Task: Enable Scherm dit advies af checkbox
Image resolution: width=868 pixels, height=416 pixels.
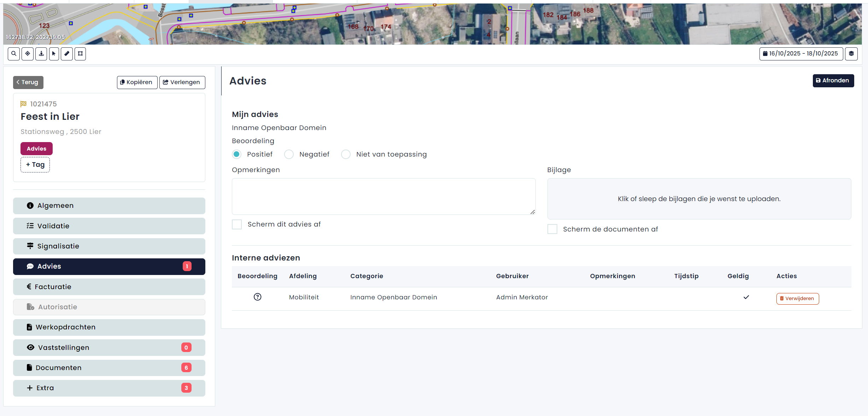Action: [237, 224]
